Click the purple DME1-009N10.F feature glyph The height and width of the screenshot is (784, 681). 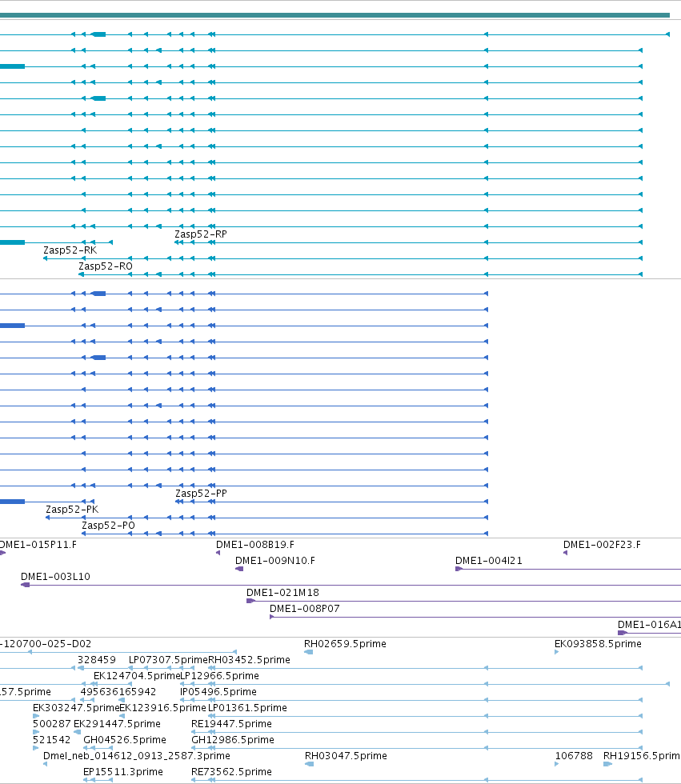(x=239, y=569)
